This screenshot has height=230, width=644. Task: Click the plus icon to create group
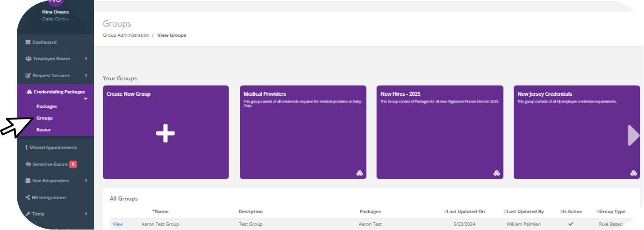(165, 134)
